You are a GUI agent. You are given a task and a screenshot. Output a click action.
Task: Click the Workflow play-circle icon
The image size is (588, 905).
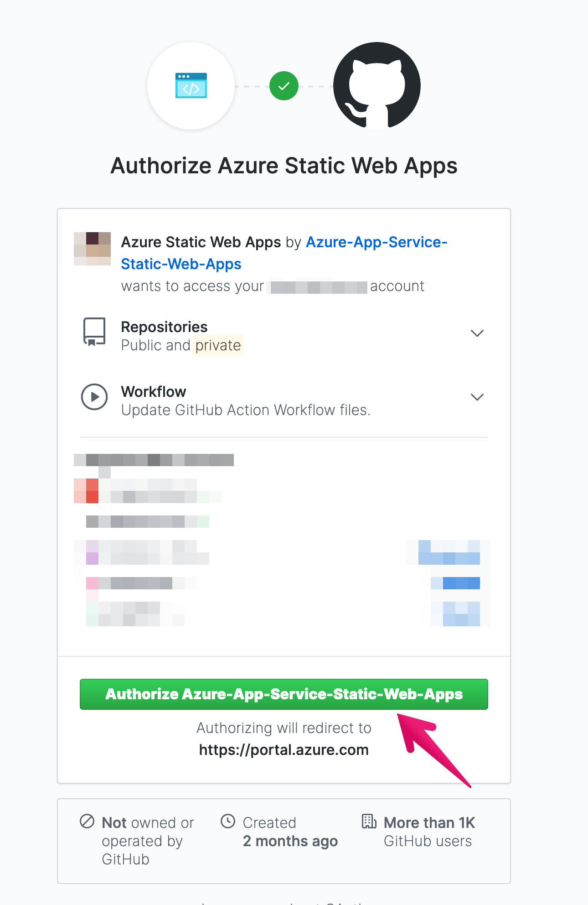coord(94,397)
